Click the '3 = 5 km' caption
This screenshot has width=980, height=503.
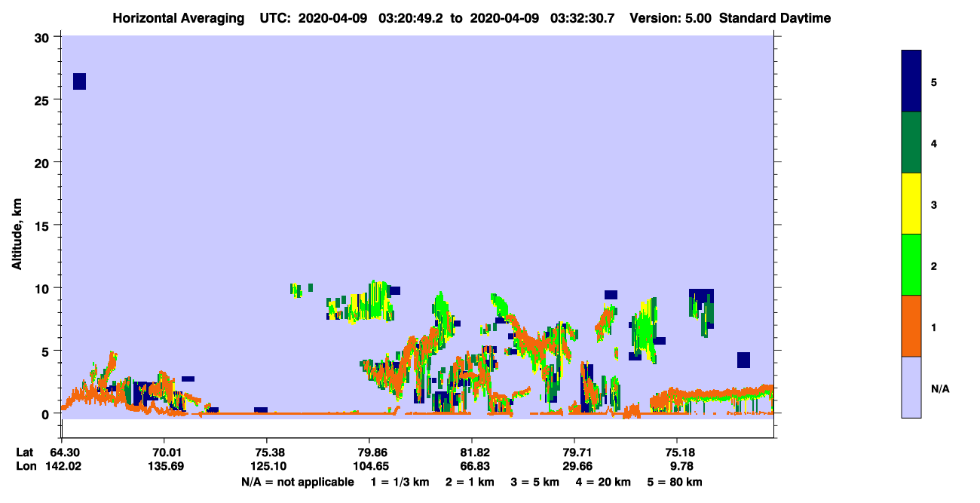tap(535, 482)
